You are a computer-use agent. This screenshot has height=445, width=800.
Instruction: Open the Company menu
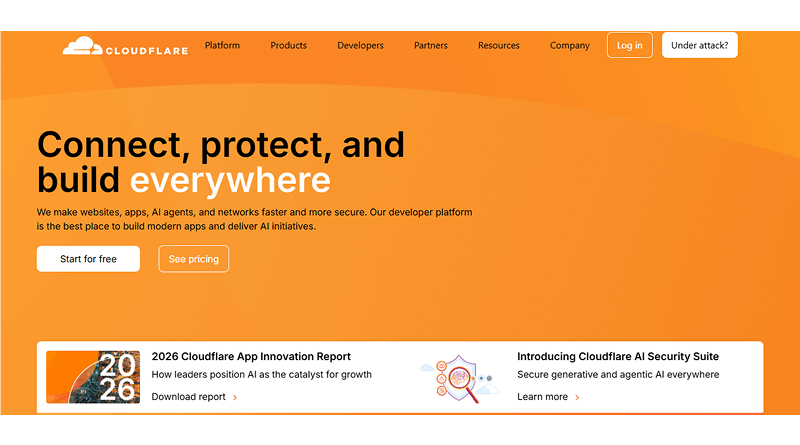coord(569,45)
